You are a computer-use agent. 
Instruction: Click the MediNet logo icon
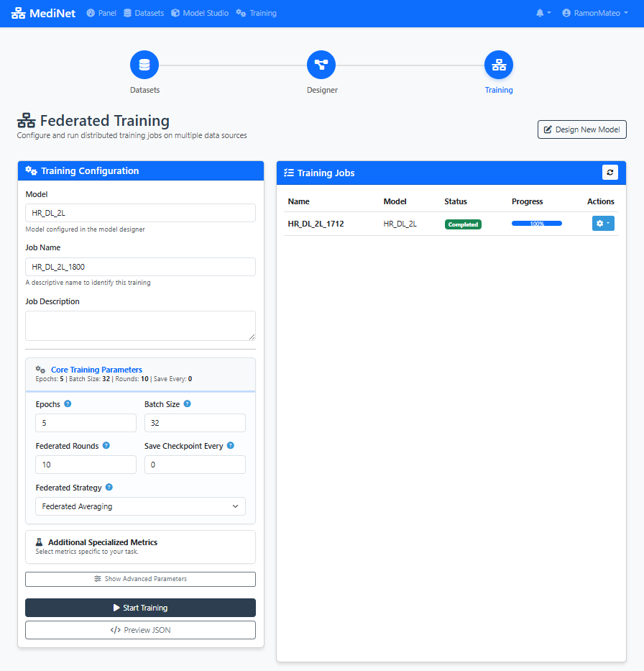pyautogui.click(x=19, y=12)
